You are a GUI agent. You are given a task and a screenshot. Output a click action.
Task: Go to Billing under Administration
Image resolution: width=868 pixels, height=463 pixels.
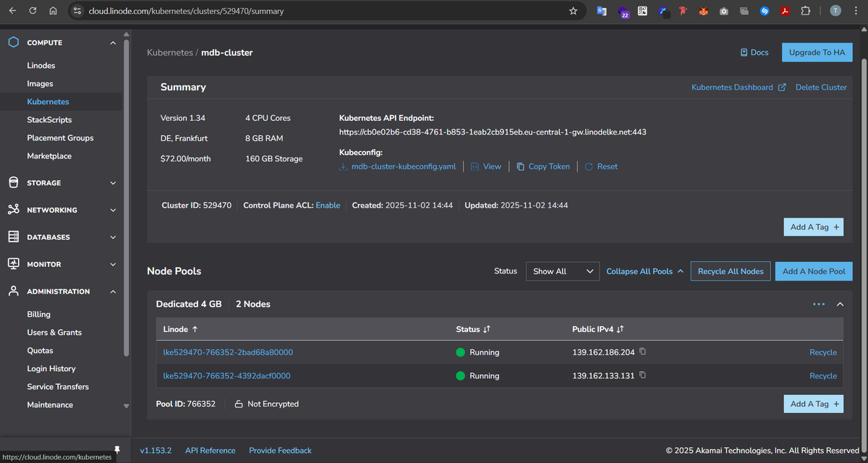(39, 315)
